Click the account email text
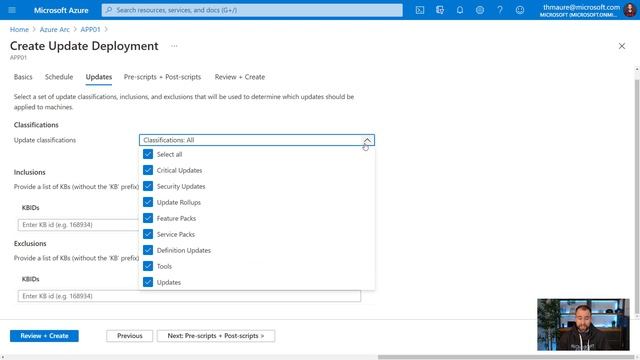640x360 pixels. pyautogui.click(x=581, y=7)
